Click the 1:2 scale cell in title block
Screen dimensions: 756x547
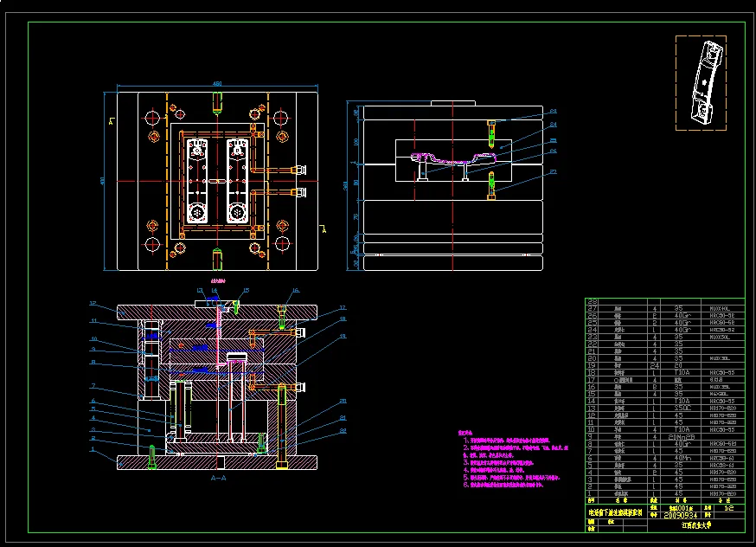pyautogui.click(x=729, y=508)
